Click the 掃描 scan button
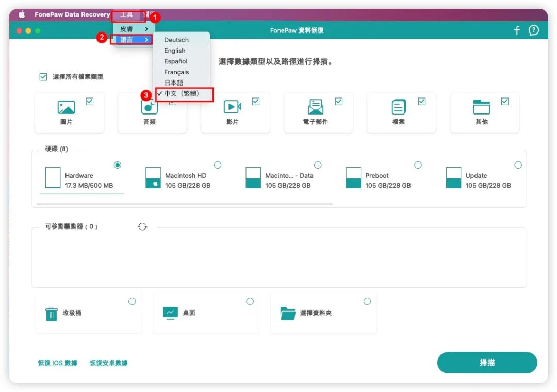The image size is (557, 392). click(x=487, y=363)
